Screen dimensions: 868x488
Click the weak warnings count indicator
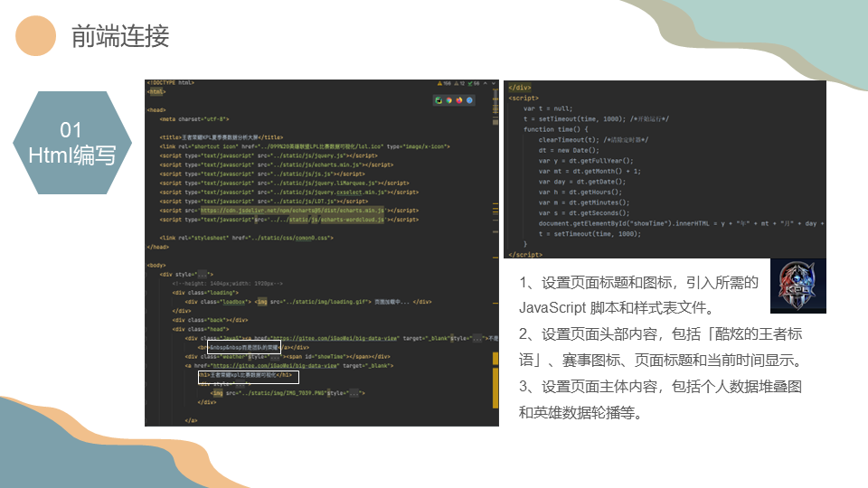click(459, 83)
